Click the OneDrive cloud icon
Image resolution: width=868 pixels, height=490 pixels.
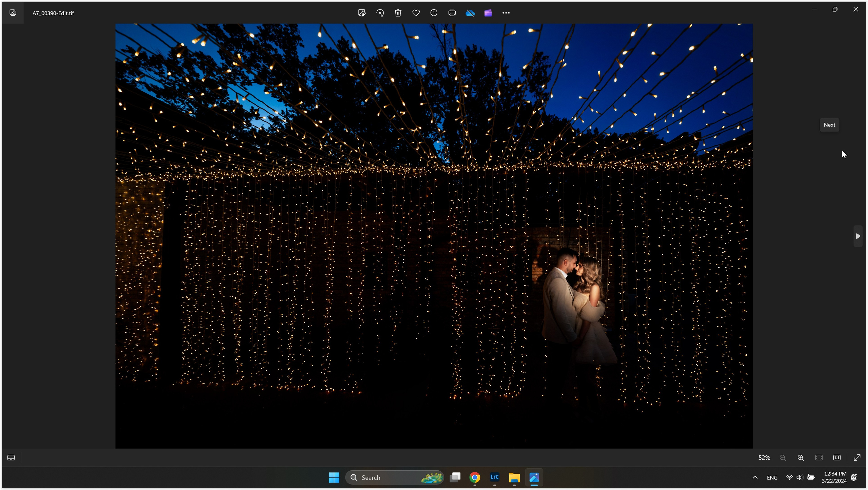click(x=470, y=13)
